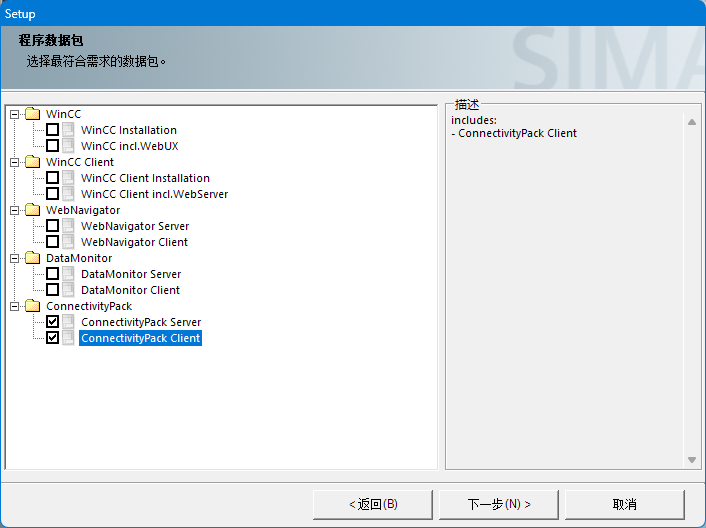The image size is (706, 528).
Task: Enable the WebNavigator Server checkbox
Action: pyautogui.click(x=53, y=226)
